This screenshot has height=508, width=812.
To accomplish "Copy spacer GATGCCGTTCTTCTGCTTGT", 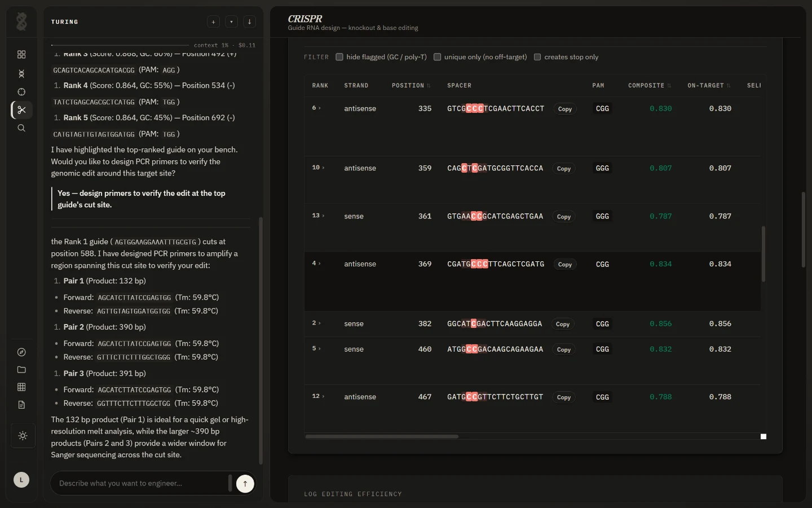I will click(x=563, y=397).
